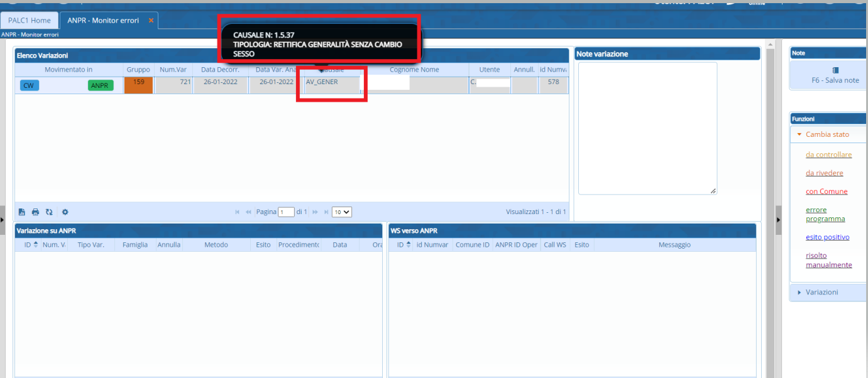This screenshot has height=378, width=868.
Task: Go to first page of grid
Action: pyautogui.click(x=238, y=212)
